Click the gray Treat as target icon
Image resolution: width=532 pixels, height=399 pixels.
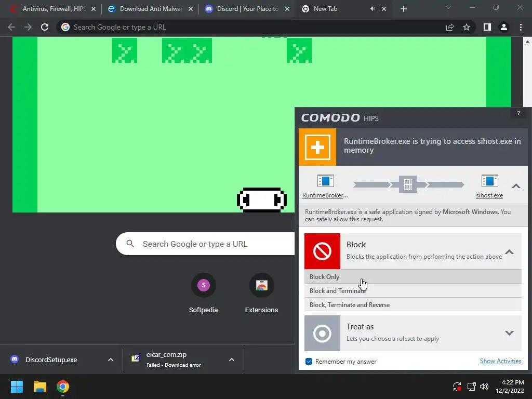pos(322,333)
